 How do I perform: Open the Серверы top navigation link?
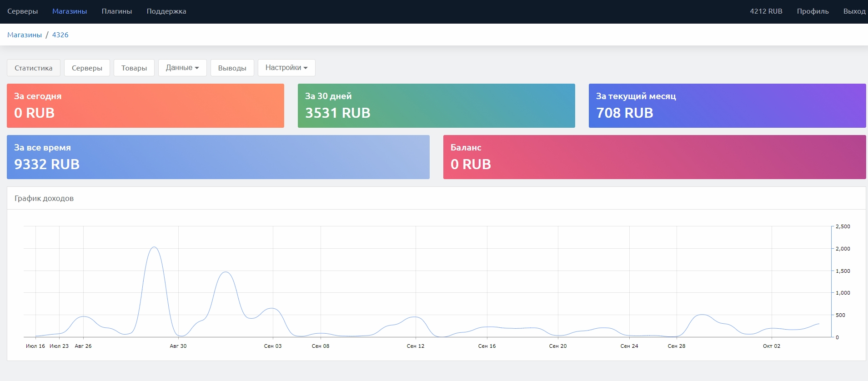click(x=22, y=11)
